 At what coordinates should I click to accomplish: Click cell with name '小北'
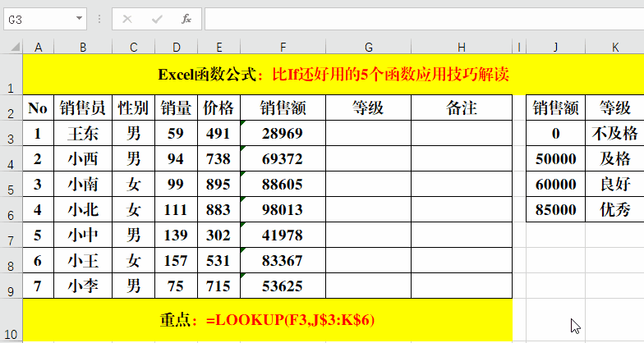[x=83, y=210]
